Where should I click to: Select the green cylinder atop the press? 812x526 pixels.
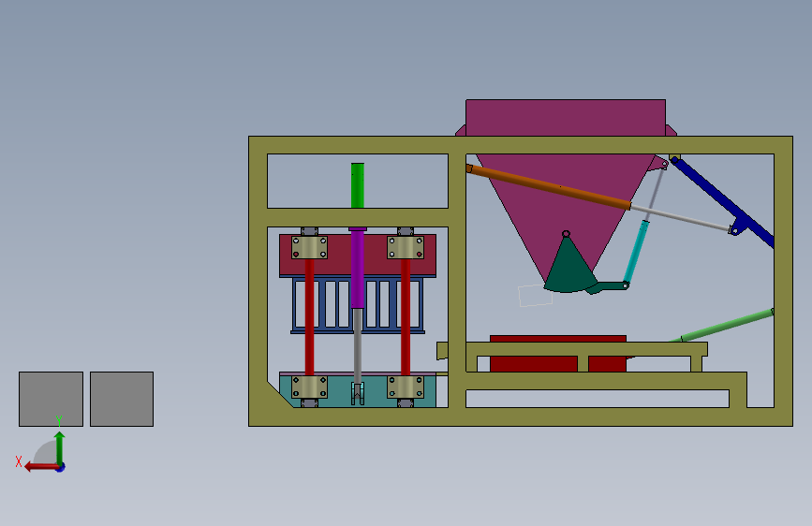(x=358, y=185)
